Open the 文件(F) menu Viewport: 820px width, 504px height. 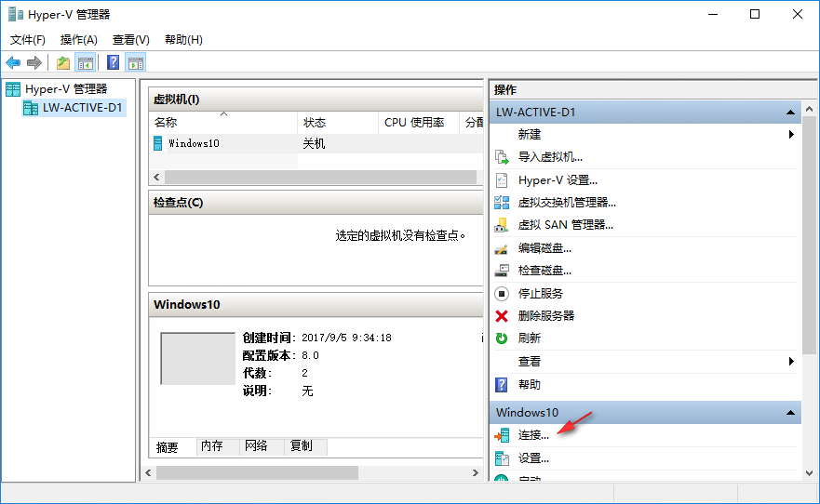[x=28, y=40]
